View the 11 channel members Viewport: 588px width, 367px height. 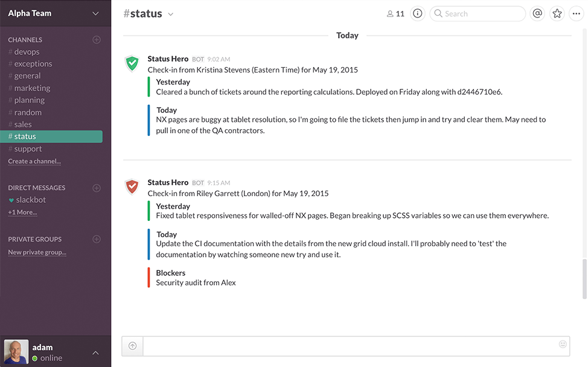pyautogui.click(x=395, y=13)
